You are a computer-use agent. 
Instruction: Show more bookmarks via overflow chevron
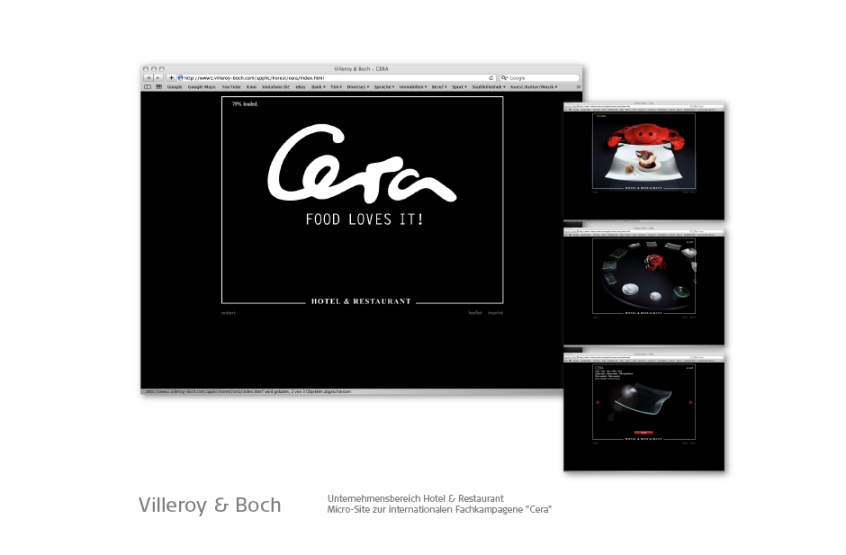579,87
